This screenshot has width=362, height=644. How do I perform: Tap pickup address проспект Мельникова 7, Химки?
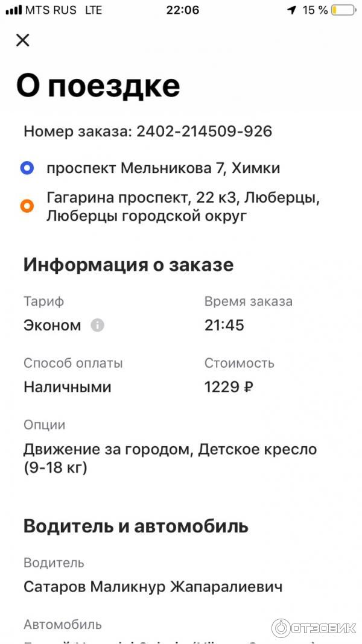163,168
